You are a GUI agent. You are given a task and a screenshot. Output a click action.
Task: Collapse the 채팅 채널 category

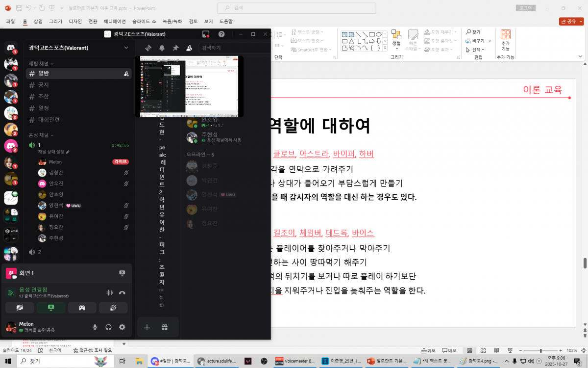tap(41, 63)
